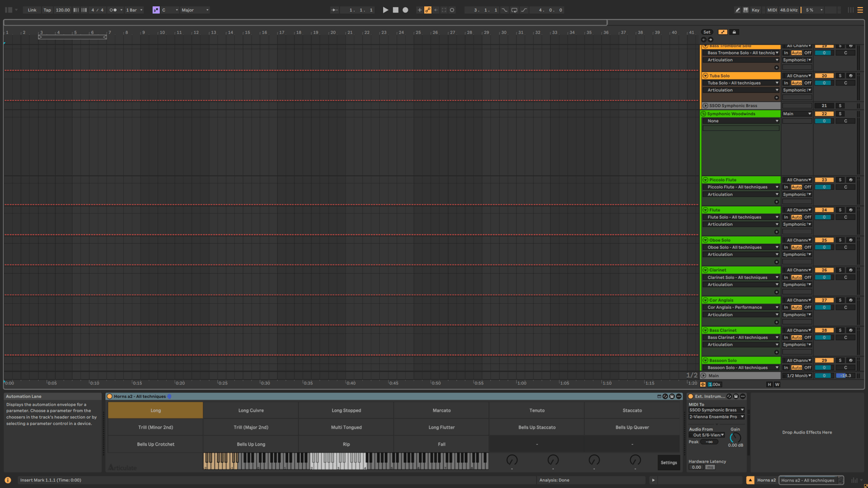Screen dimensions: 868x488
Task: Save the Ext. Instrument device preset
Action: [736, 397]
